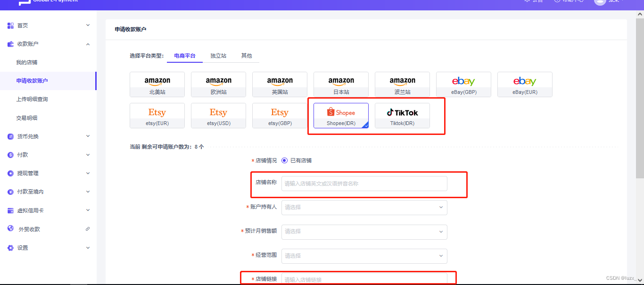Open 申请收款账户 in the sidebar
This screenshot has width=644, height=285.
point(48,81)
